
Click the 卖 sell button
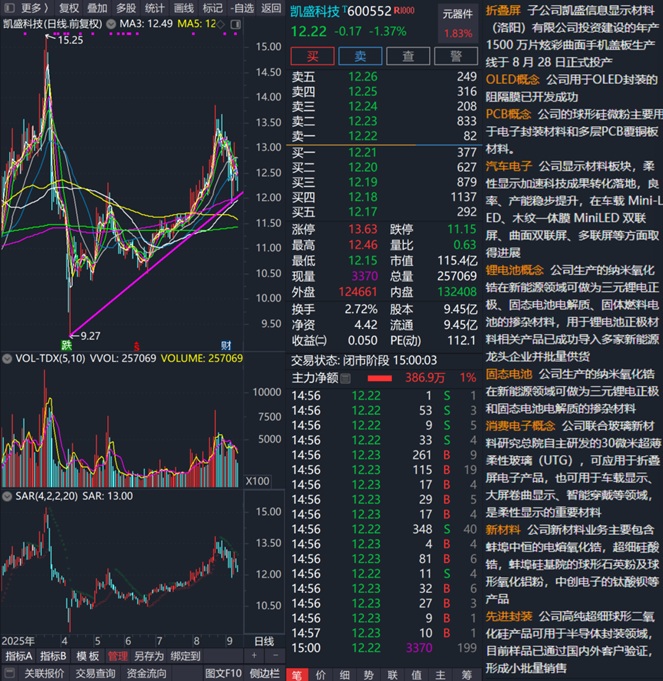[x=360, y=56]
